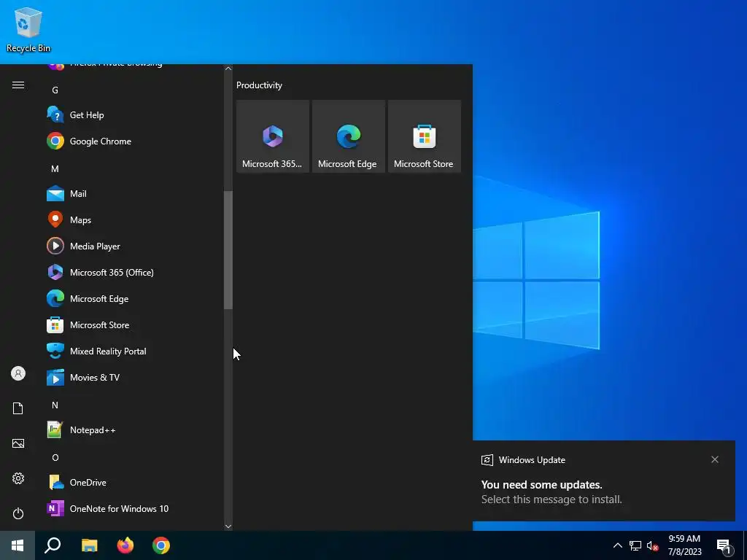Click the Power button in Start sidebar
747x560 pixels.
18,513
